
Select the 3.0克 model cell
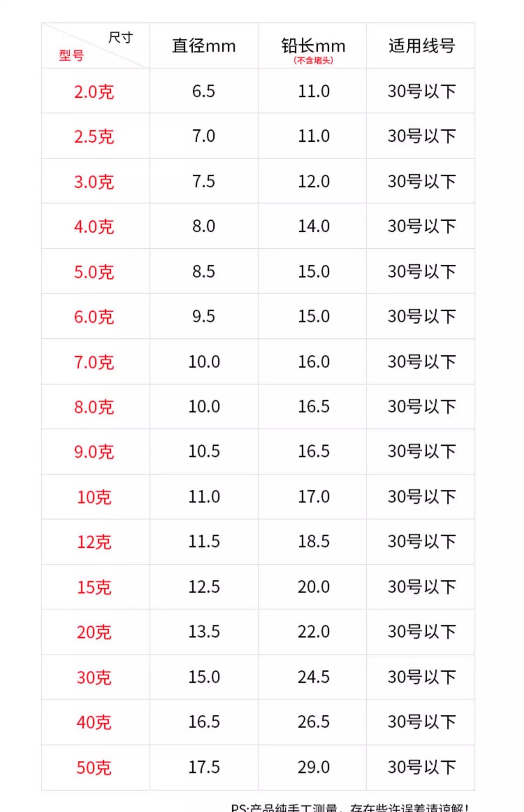(x=94, y=182)
